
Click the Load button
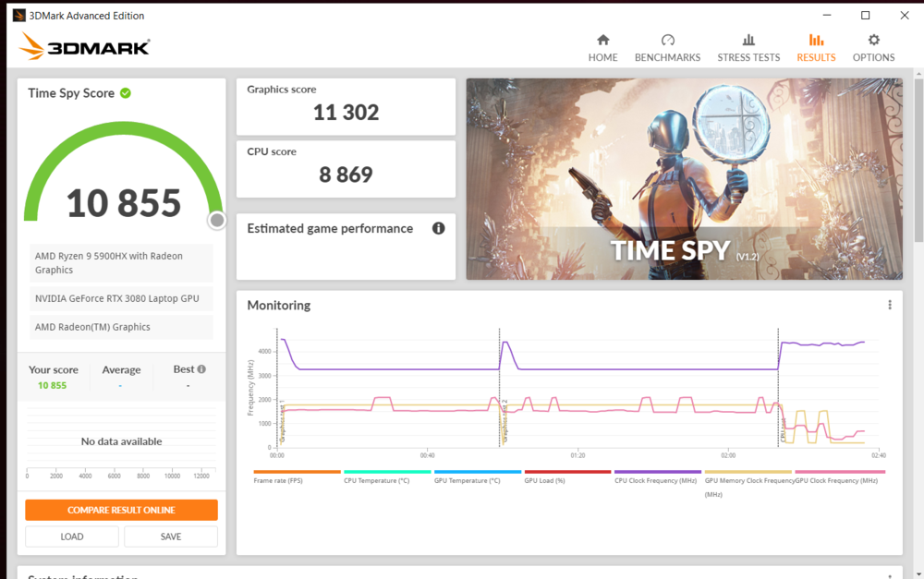click(72, 537)
